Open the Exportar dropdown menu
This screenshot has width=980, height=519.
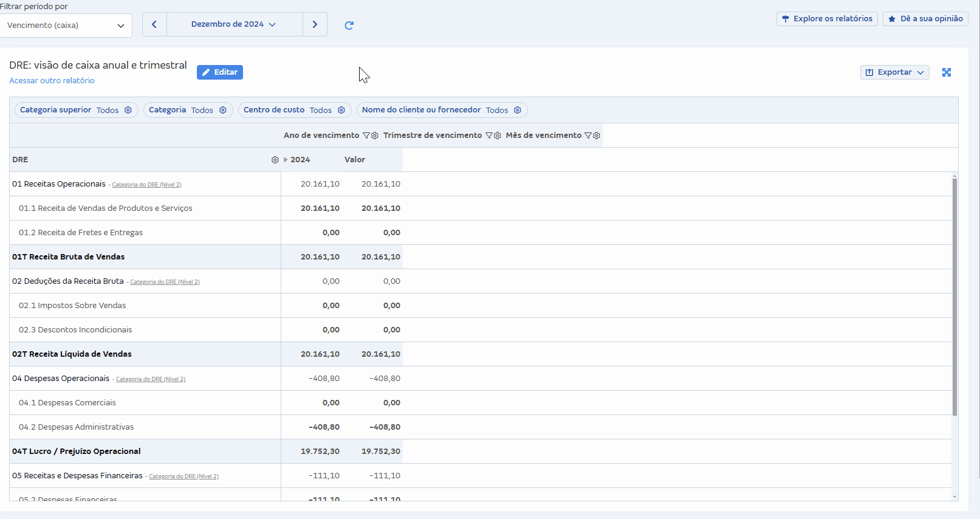(894, 72)
